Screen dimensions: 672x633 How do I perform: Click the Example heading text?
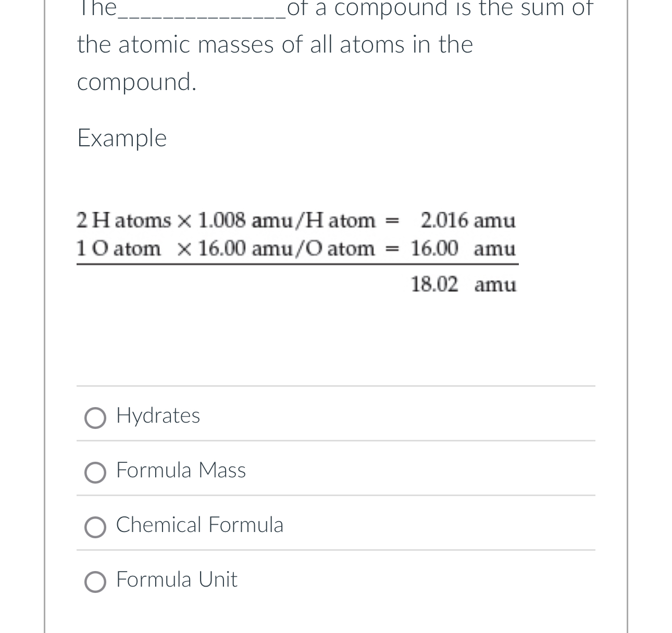[x=121, y=138]
